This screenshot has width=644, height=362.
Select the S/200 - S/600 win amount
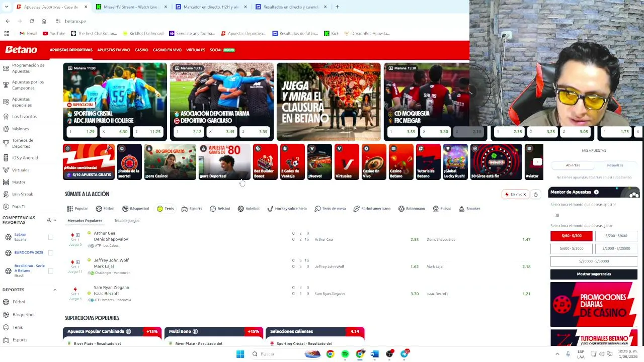tap(616, 236)
